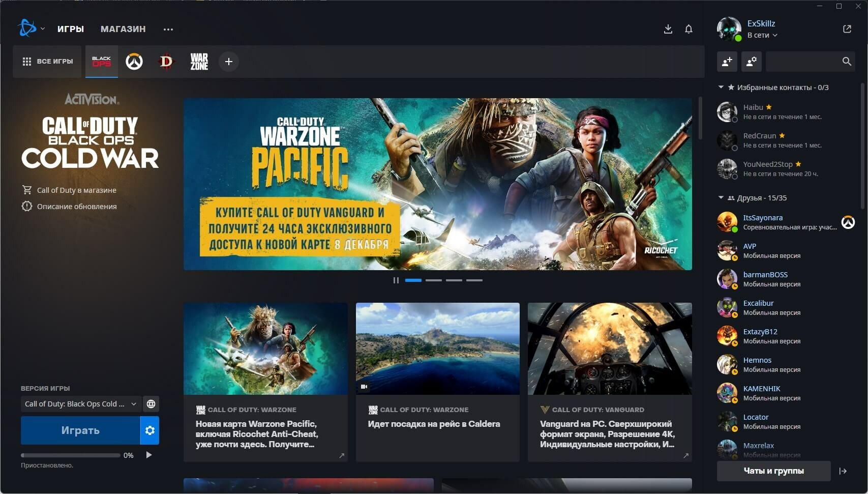Open the ИГРЫ tab

point(71,29)
